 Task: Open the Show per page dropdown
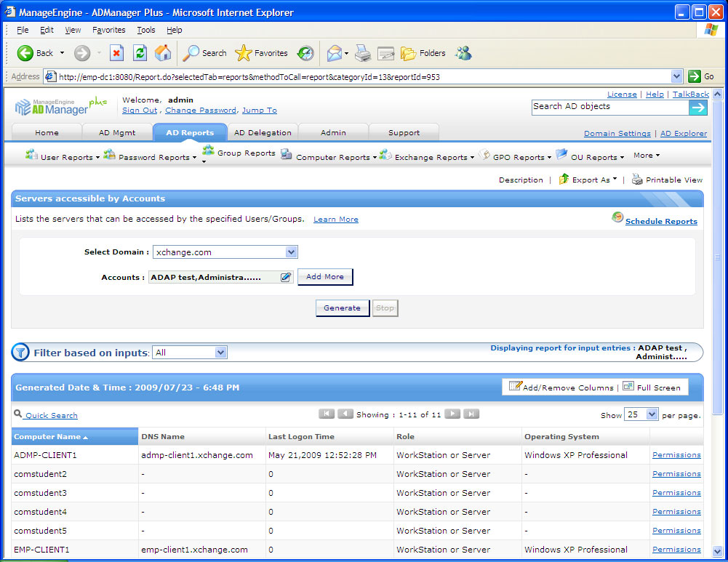tap(641, 414)
